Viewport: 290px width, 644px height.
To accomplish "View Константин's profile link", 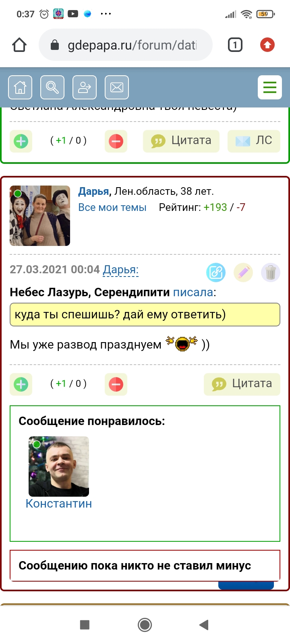I will [59, 504].
